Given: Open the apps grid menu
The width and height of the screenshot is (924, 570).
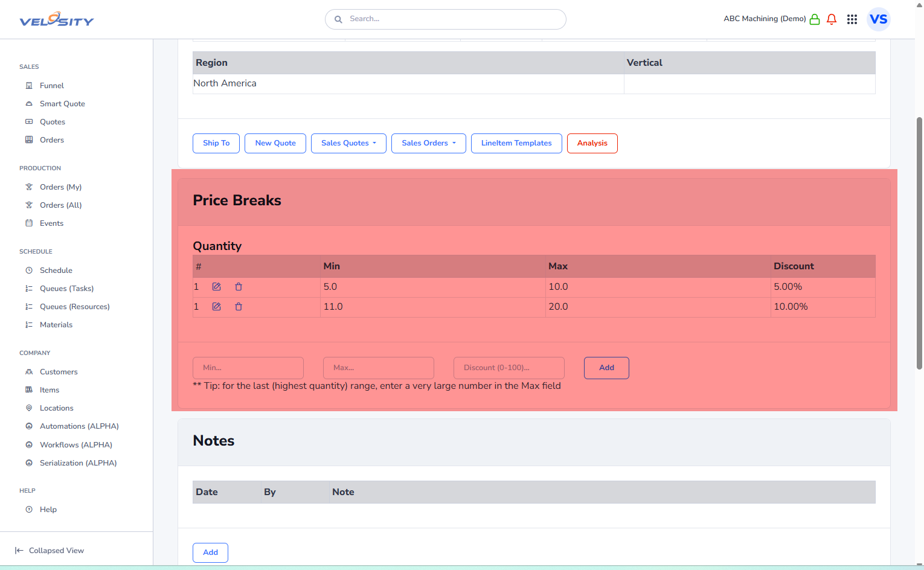Looking at the screenshot, I should click(x=852, y=19).
